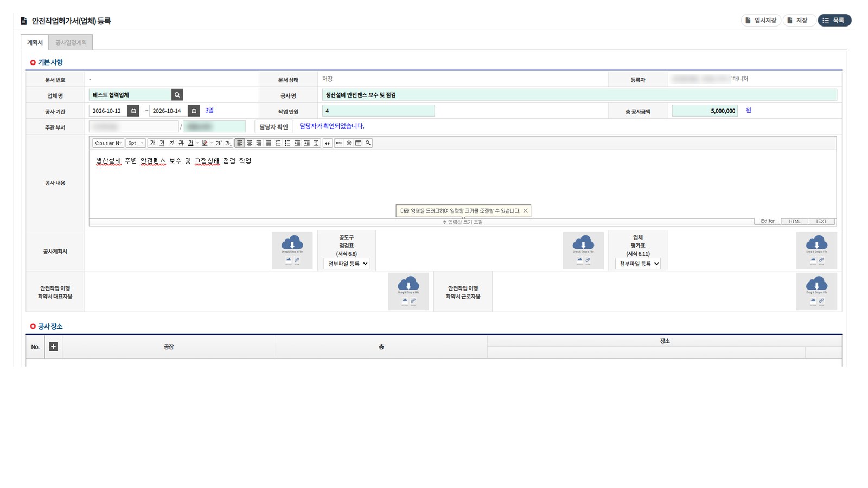The height and width of the screenshot is (488, 868).
Task: Switch to the 공사일정계획 tab
Action: click(x=71, y=42)
